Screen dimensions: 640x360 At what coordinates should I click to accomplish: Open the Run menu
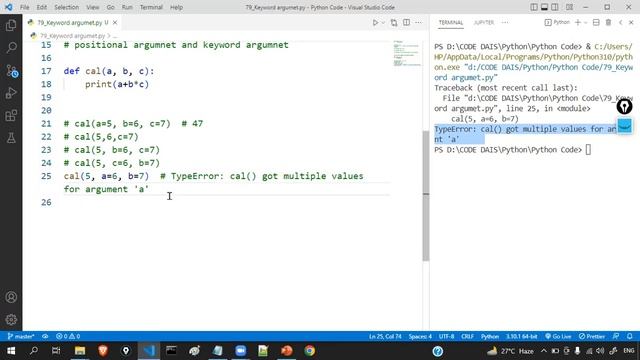point(127,7)
